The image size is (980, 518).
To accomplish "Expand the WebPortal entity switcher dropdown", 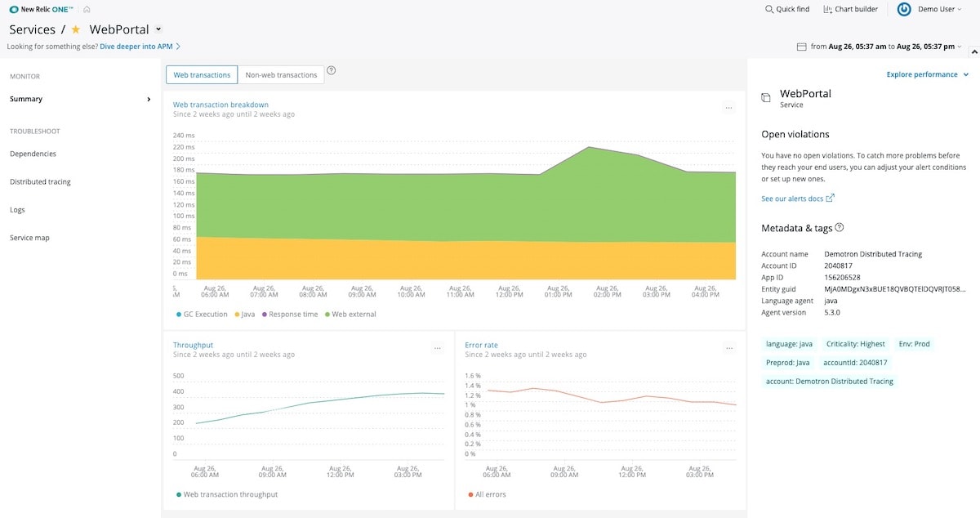I will coord(158,29).
